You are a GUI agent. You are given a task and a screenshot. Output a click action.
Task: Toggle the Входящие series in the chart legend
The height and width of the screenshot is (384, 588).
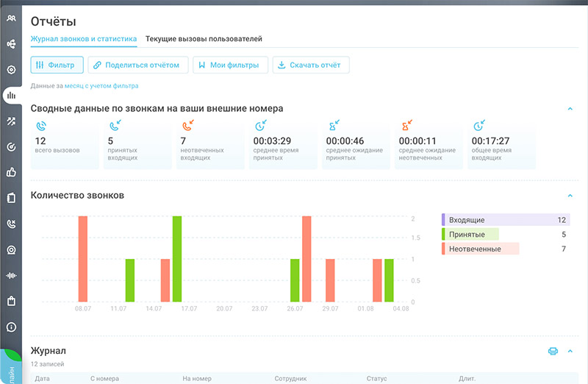pyautogui.click(x=467, y=220)
